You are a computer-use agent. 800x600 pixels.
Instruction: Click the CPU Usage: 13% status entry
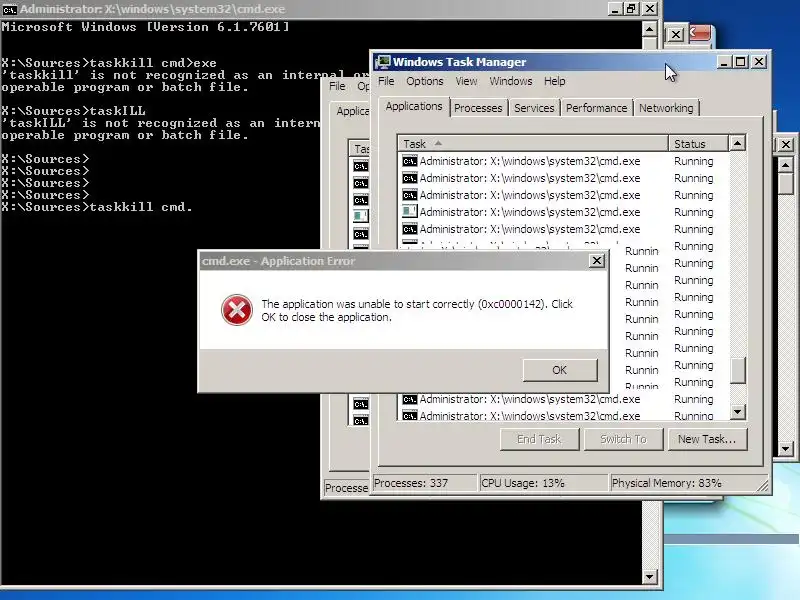pos(544,483)
